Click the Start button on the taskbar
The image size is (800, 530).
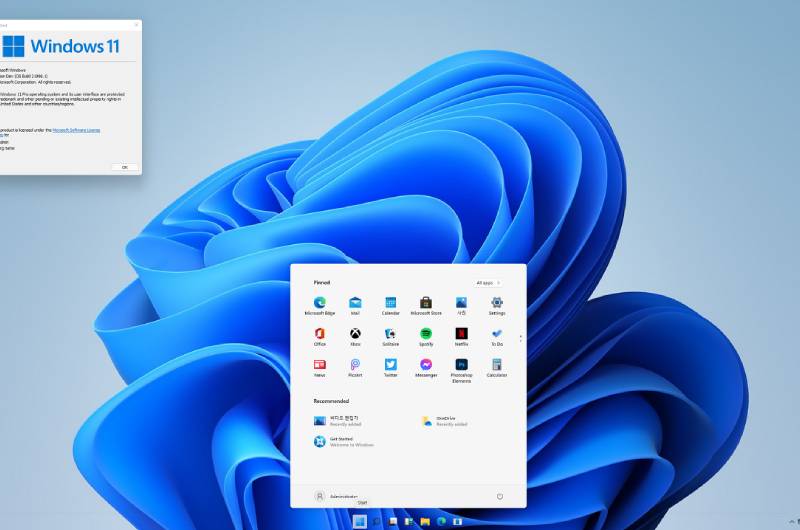pyautogui.click(x=360, y=521)
